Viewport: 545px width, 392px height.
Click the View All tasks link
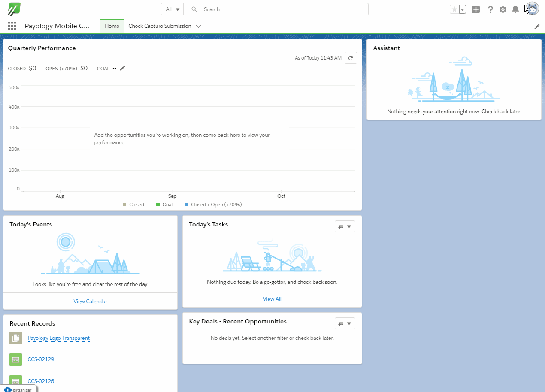pos(272,299)
